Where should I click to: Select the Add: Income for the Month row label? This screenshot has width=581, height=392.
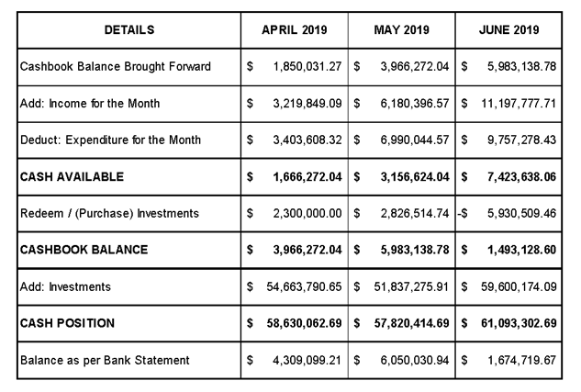click(x=90, y=104)
